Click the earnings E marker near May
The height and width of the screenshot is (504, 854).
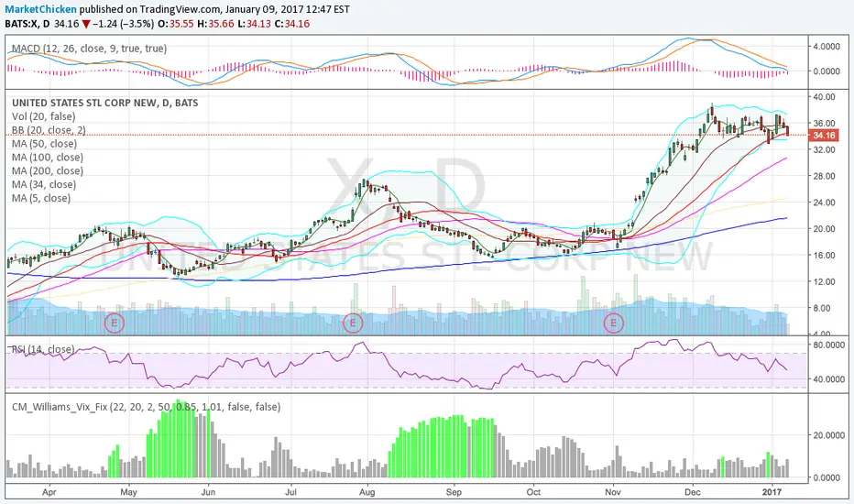click(115, 323)
